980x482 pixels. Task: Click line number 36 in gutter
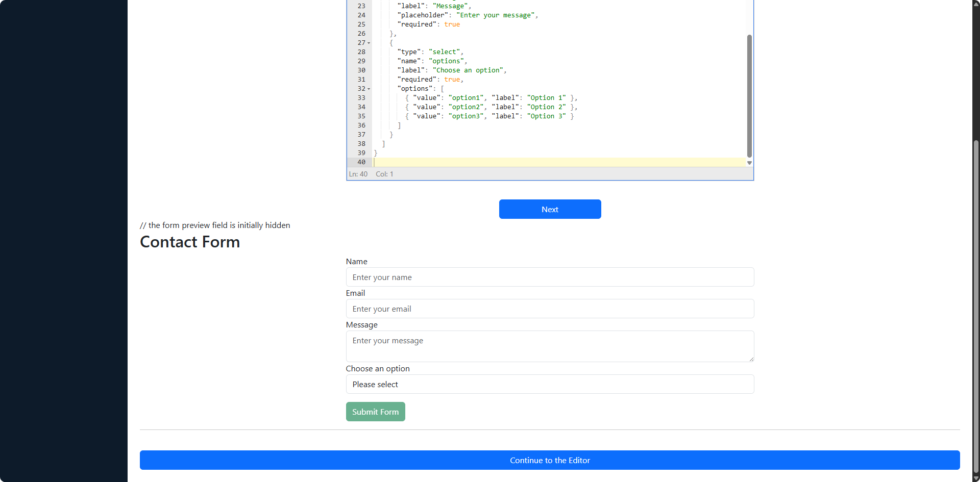pos(361,125)
